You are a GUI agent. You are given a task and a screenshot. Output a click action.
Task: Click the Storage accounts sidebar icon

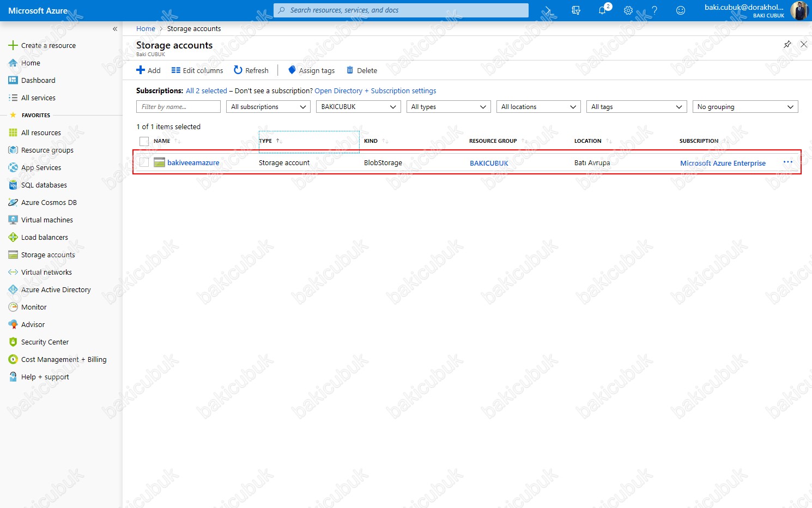(x=13, y=255)
